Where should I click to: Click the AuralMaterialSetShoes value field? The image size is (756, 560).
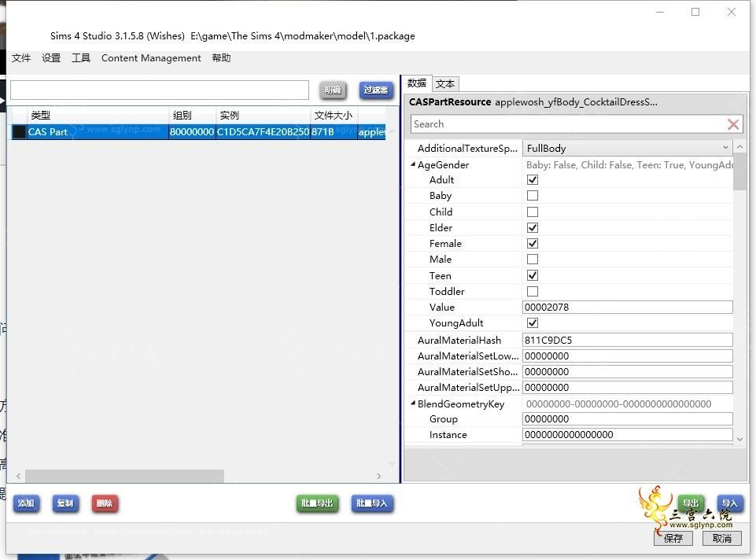tap(627, 371)
